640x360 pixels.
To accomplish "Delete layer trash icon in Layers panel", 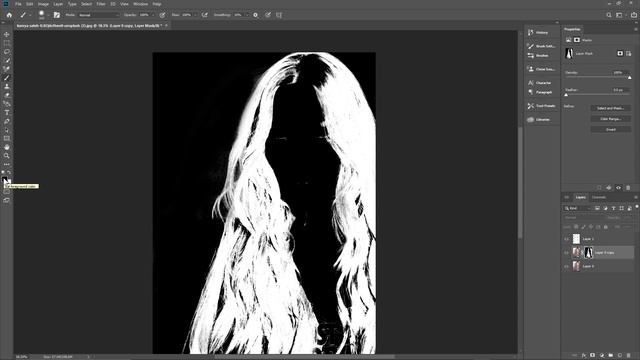I will pyautogui.click(x=629, y=356).
